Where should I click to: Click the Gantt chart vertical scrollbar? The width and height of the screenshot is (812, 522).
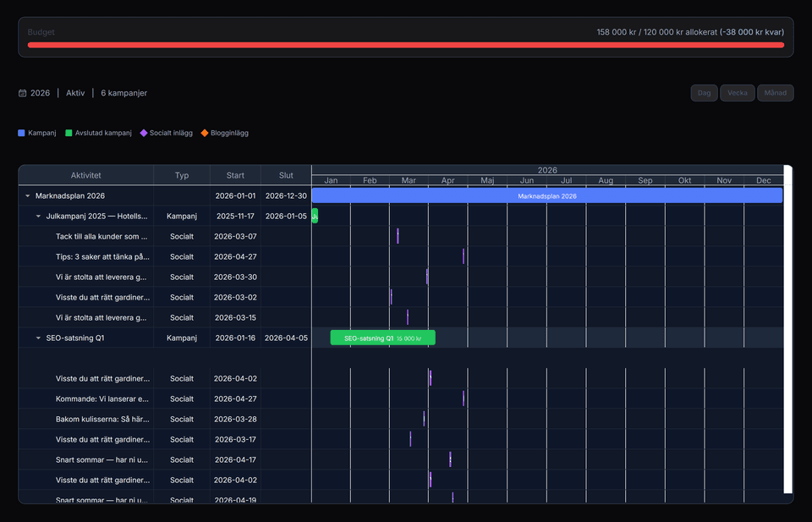(x=787, y=330)
